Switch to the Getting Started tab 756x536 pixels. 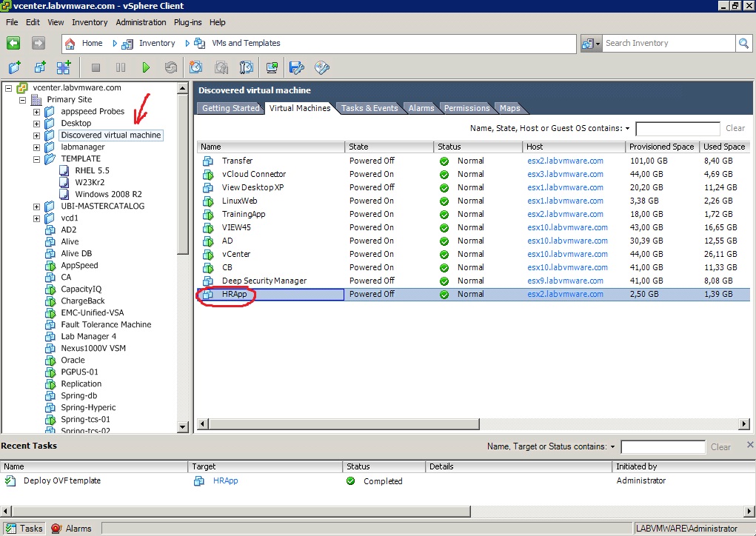(x=230, y=108)
